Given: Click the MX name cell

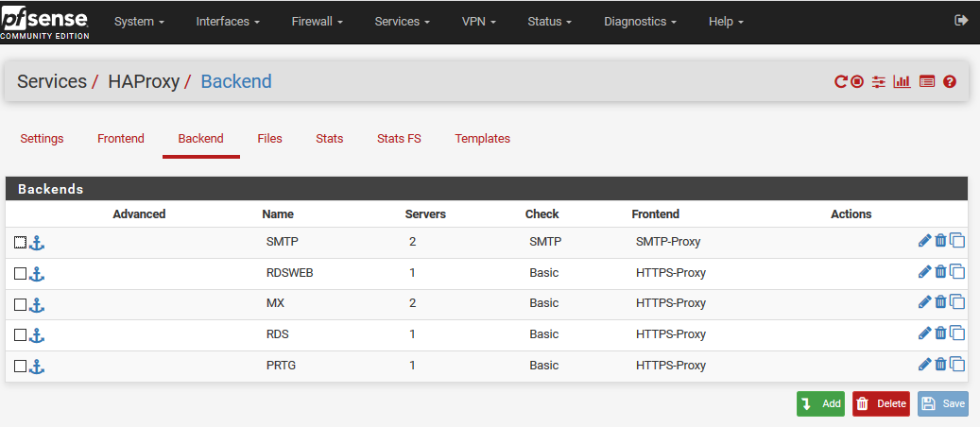Looking at the screenshot, I should coord(276,303).
